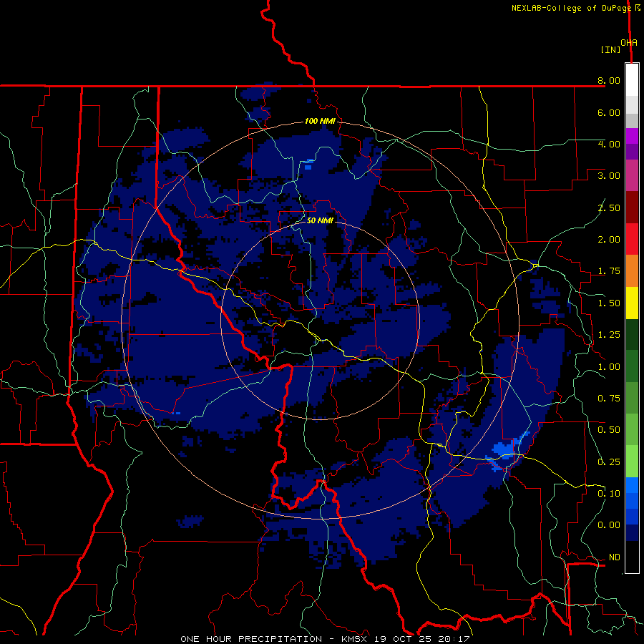The height and width of the screenshot is (644, 644).
Task: Click the 0.00 legend value
Action: point(609,525)
